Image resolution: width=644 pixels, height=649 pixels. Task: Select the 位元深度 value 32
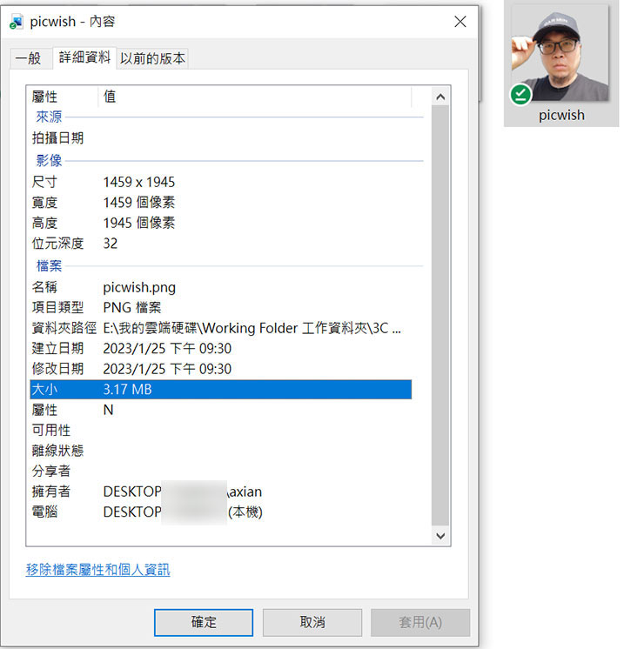coord(111,244)
